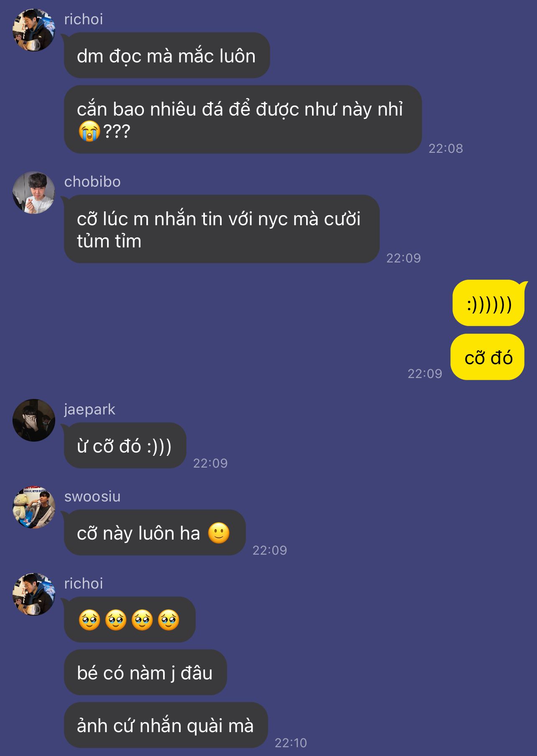This screenshot has width=537, height=756.
Task: Click the username label swoosiu
Action: click(92, 496)
